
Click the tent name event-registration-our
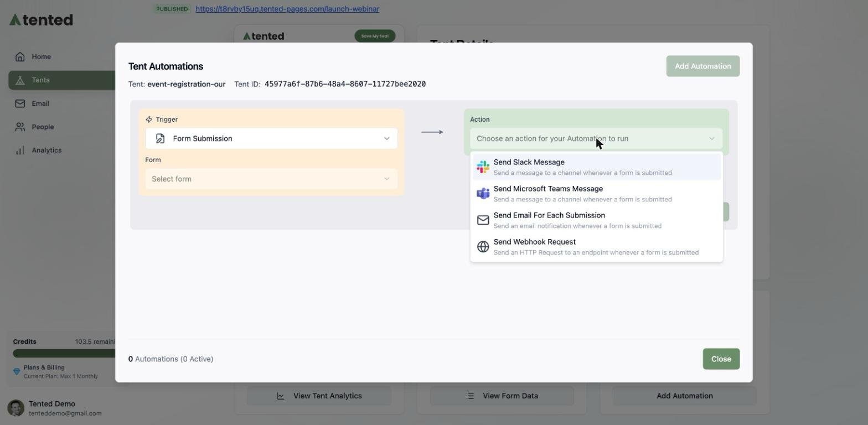(x=186, y=84)
